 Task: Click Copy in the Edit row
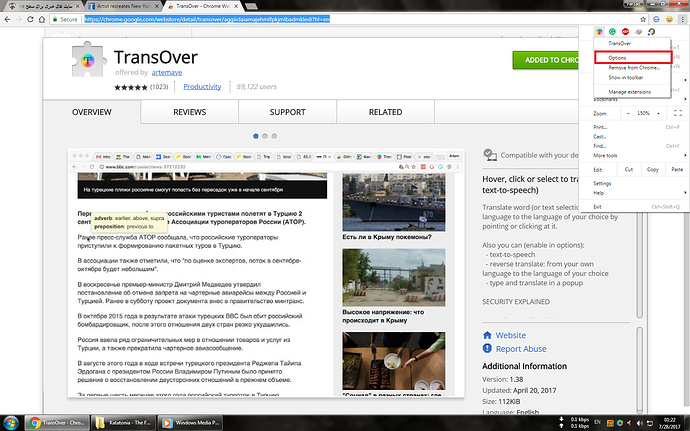653,169
